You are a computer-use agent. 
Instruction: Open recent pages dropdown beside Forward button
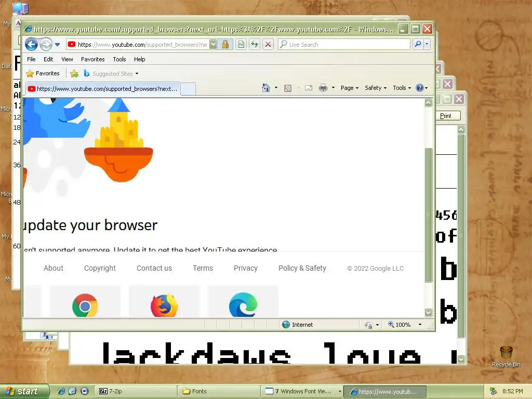tap(57, 45)
